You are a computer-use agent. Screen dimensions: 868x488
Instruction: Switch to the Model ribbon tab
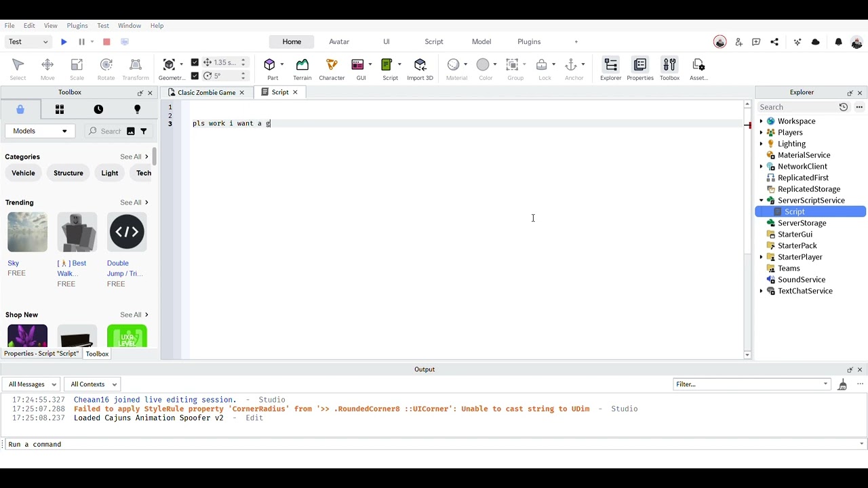pyautogui.click(x=481, y=42)
